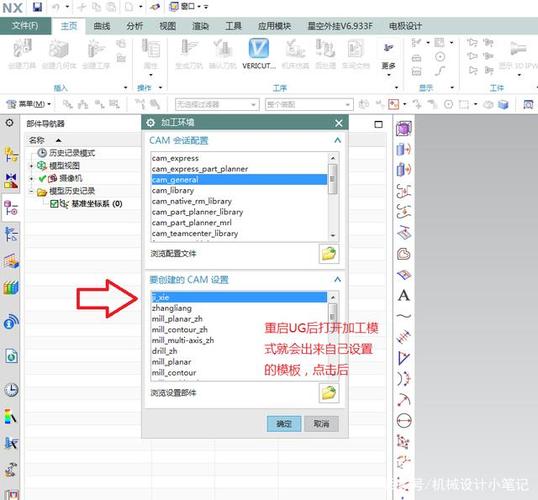Viewport: 538px width, 500px height.
Task: Select mill_planar_zh in setup list
Action: (239, 319)
